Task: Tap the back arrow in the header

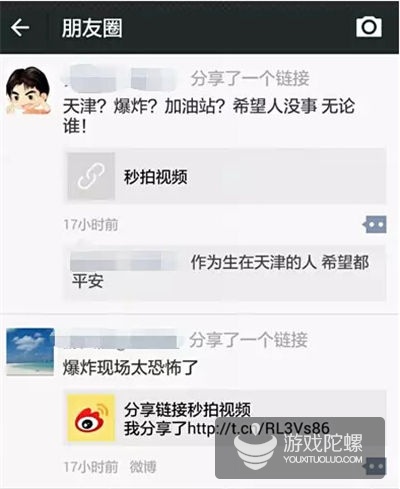Action: (x=20, y=27)
